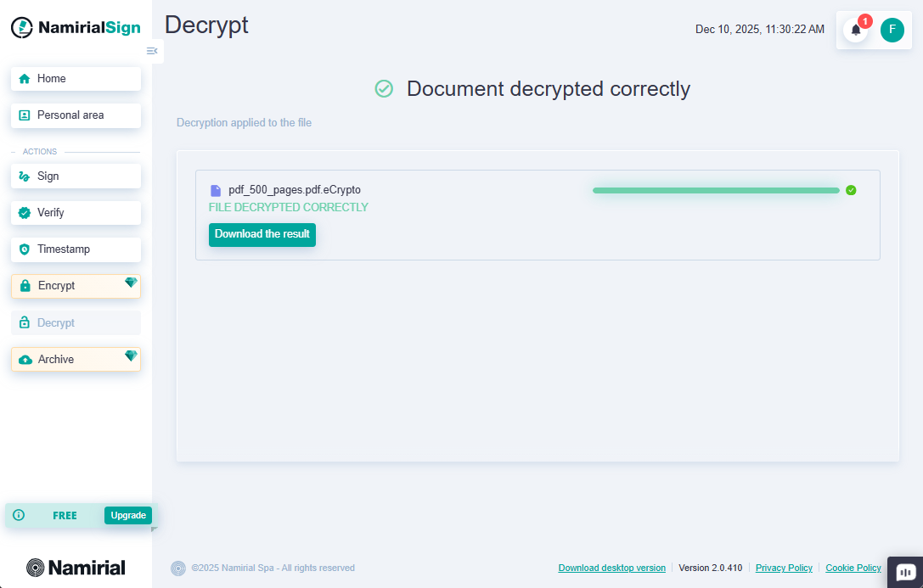Open the user avatar F menu

(892, 31)
